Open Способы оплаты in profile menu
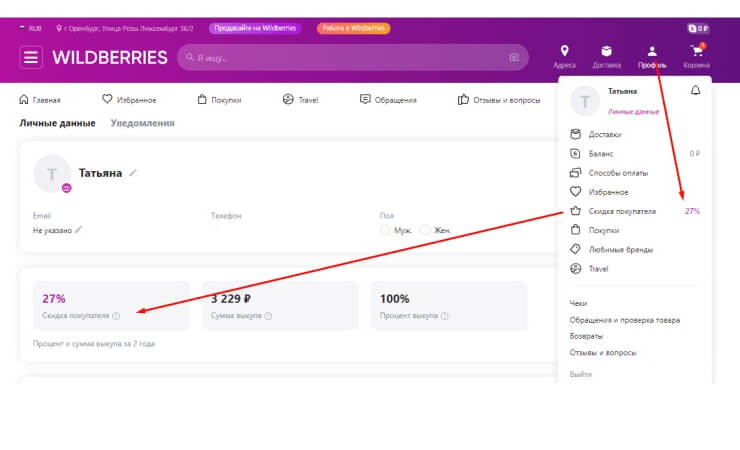This screenshot has height=450, width=740. pyautogui.click(x=618, y=173)
